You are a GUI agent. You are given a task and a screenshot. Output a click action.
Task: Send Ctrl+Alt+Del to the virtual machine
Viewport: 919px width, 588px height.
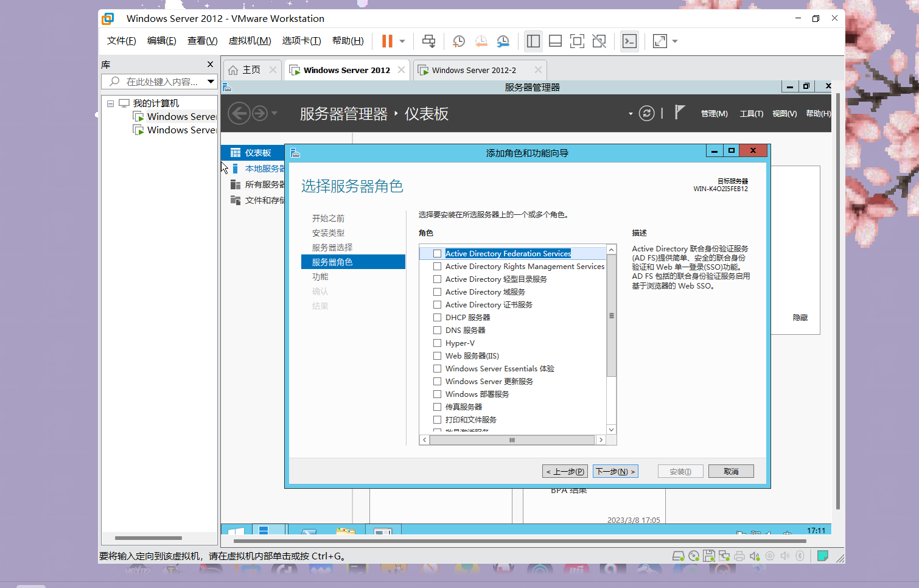point(429,41)
